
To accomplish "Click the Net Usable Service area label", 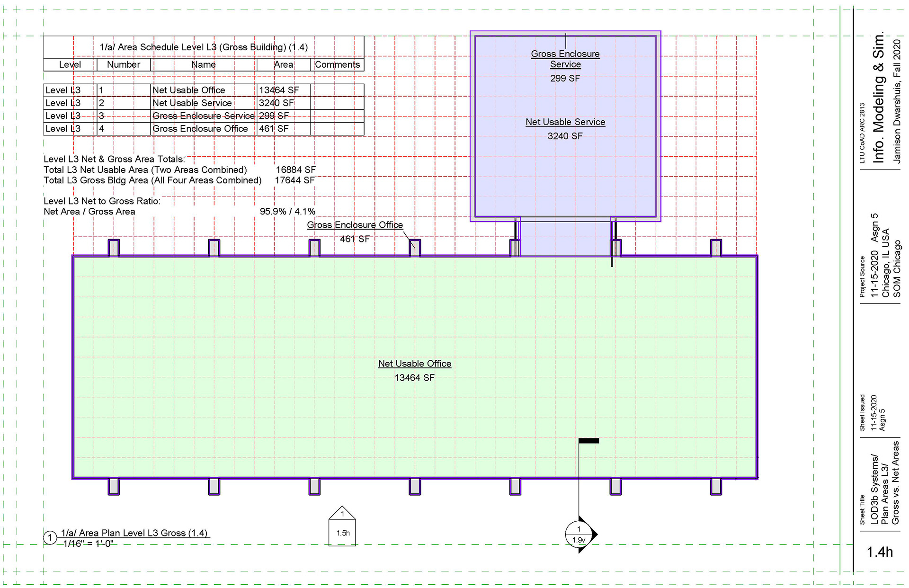I will (x=565, y=122).
